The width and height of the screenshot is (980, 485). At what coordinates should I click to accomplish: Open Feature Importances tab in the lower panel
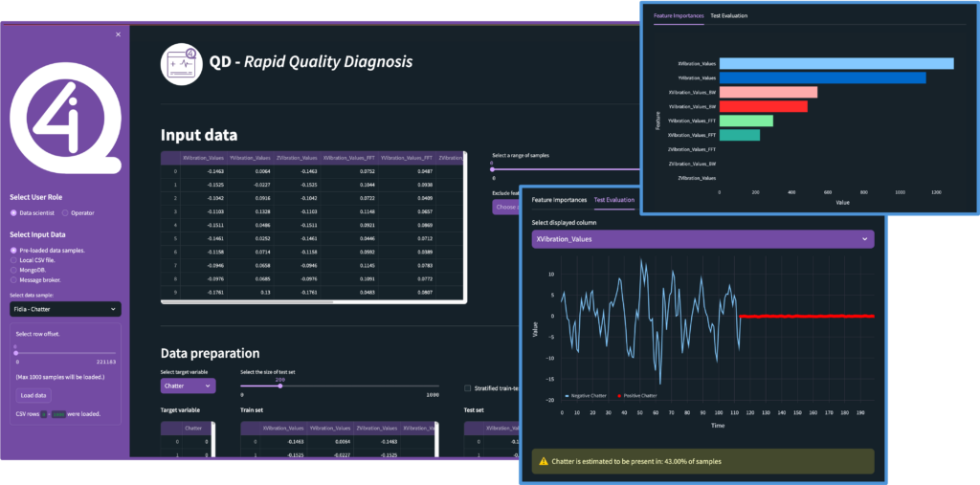point(559,200)
